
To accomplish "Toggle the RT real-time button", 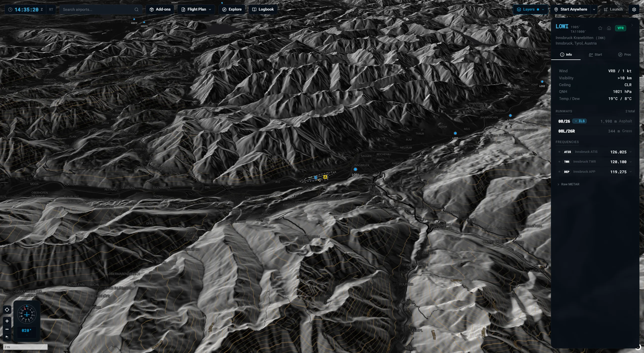I will coord(51,10).
